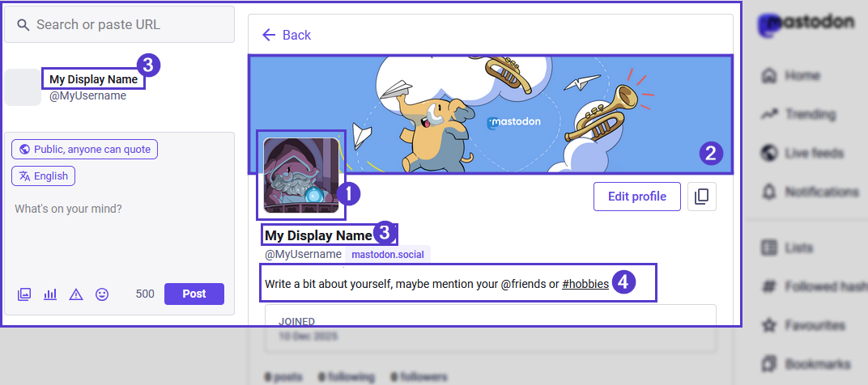Publish with the Post button

coord(194,294)
